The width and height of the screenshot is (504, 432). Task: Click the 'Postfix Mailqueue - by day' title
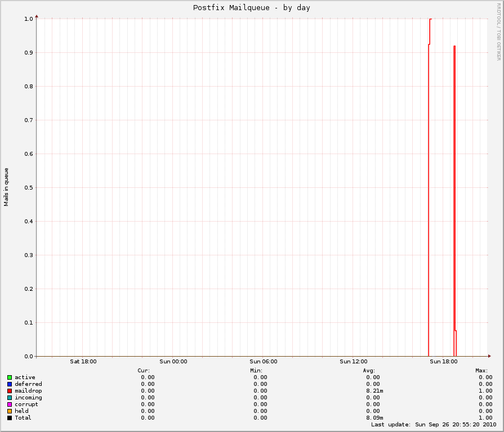click(x=251, y=8)
